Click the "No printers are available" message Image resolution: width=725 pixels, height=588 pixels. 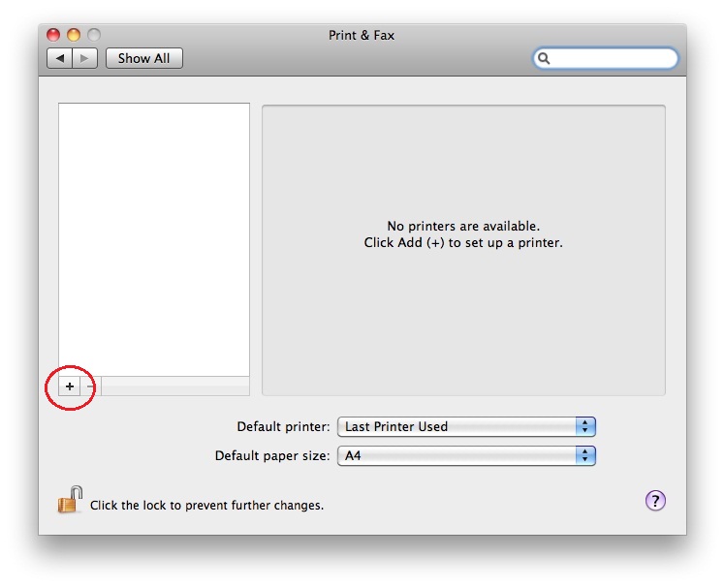pos(463,227)
